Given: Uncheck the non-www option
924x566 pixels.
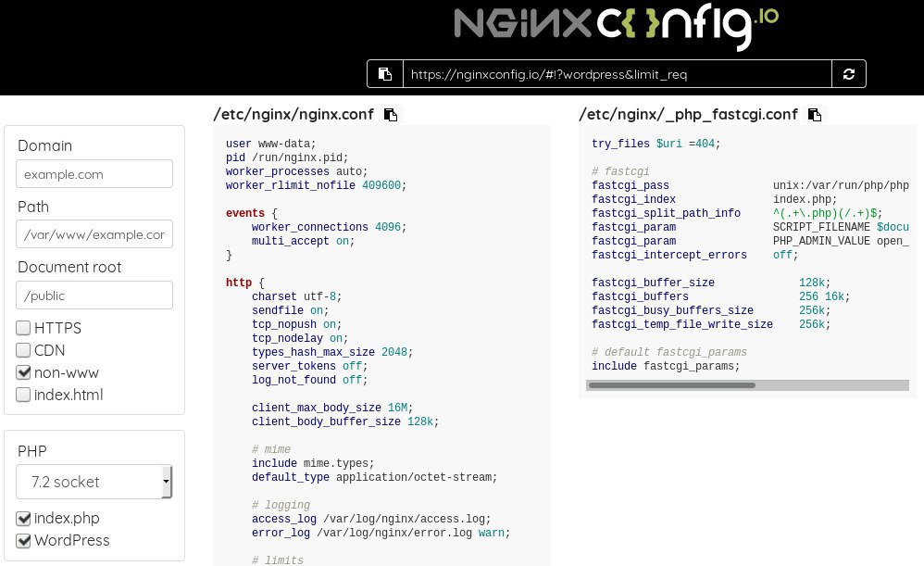Looking at the screenshot, I should [23, 372].
